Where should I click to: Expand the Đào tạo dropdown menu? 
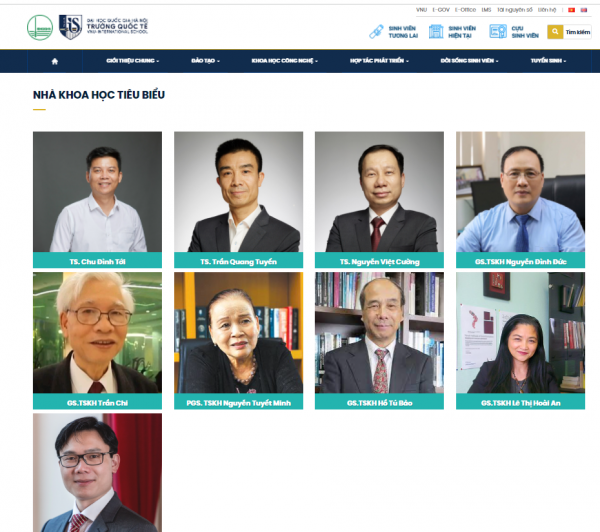pos(205,61)
